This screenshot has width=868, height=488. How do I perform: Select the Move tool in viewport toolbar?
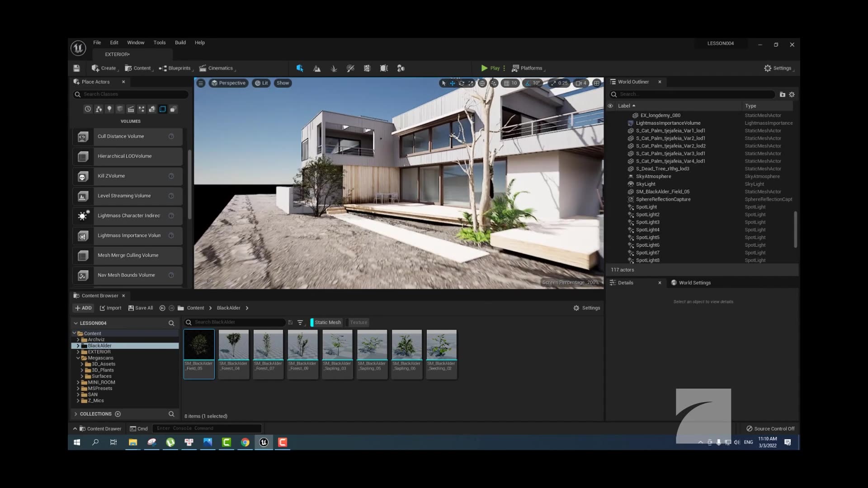(453, 83)
